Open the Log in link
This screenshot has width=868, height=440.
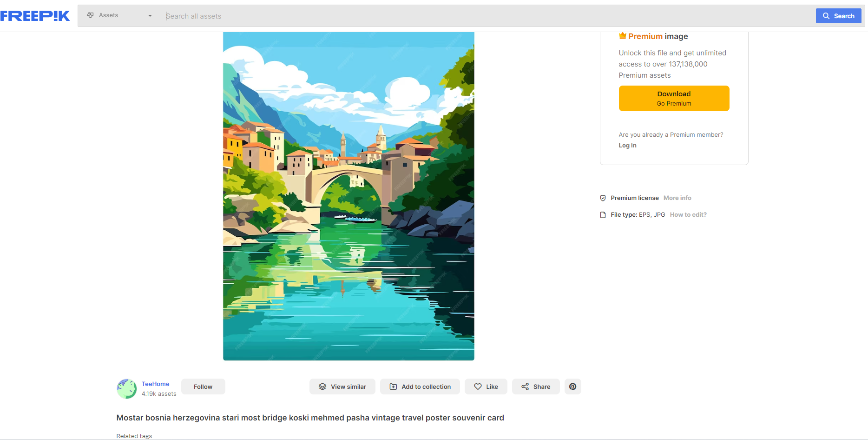pyautogui.click(x=627, y=146)
